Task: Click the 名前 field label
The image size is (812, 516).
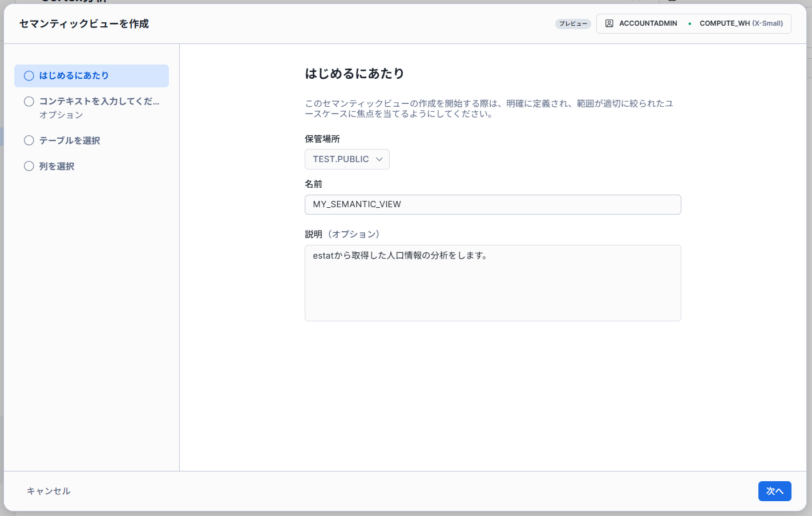Action: tap(313, 184)
